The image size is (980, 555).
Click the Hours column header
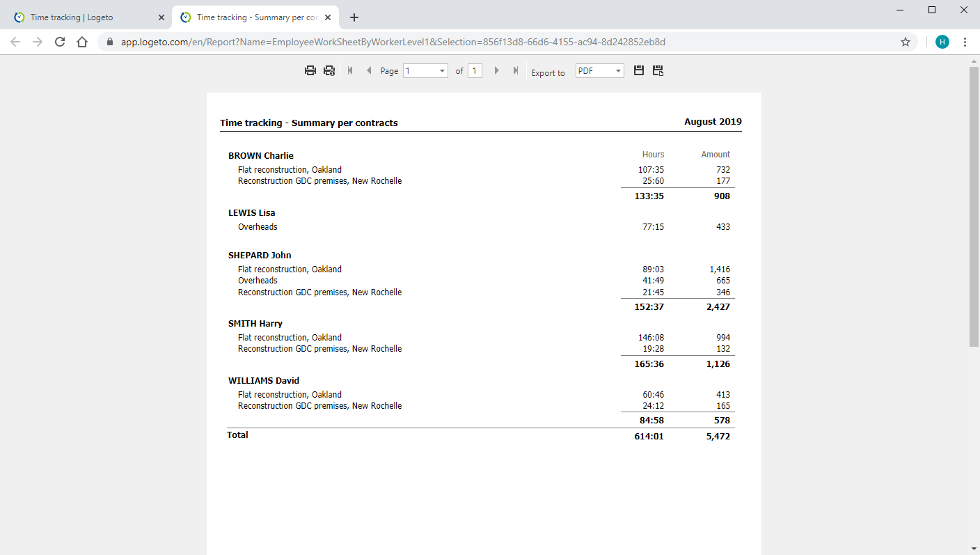click(653, 155)
